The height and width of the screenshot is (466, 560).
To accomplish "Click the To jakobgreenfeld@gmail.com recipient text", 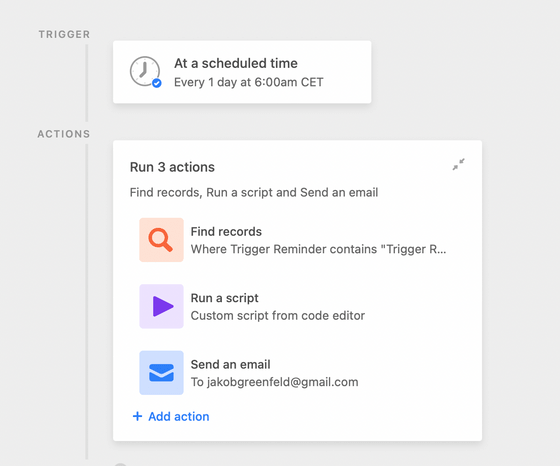I will click(x=274, y=382).
